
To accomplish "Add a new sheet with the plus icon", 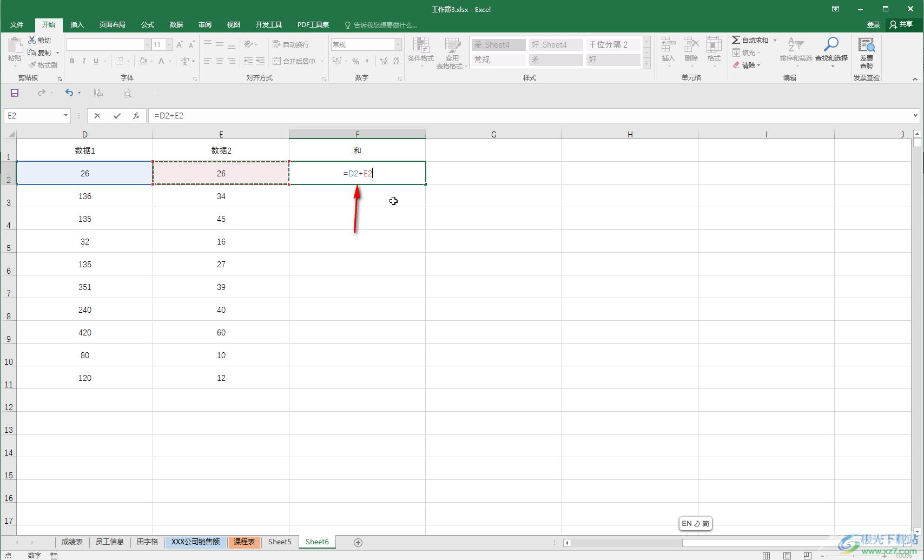I will (358, 542).
